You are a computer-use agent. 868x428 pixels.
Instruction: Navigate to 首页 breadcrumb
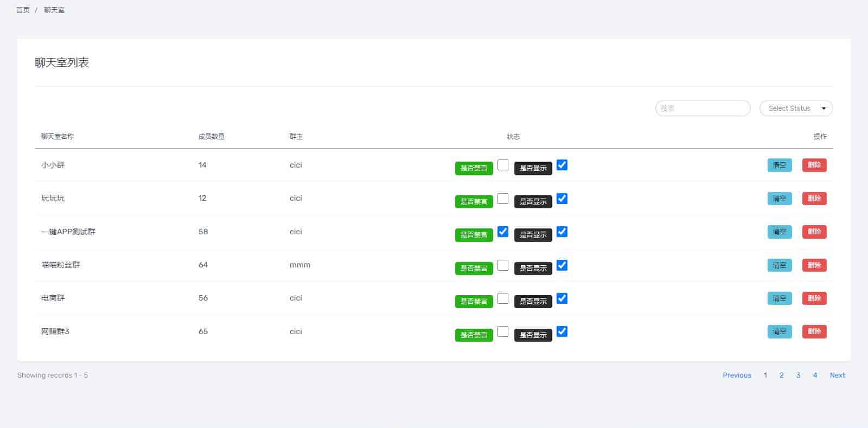[23, 10]
